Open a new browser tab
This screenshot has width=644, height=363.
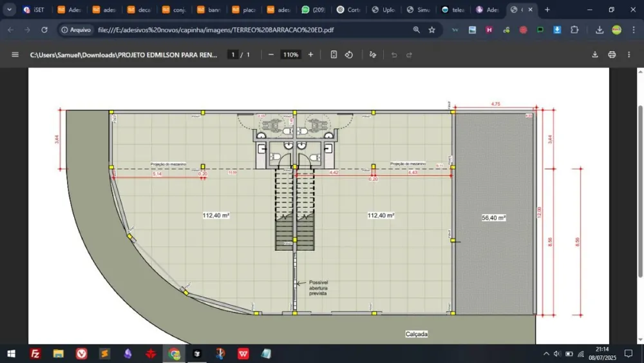point(547,10)
